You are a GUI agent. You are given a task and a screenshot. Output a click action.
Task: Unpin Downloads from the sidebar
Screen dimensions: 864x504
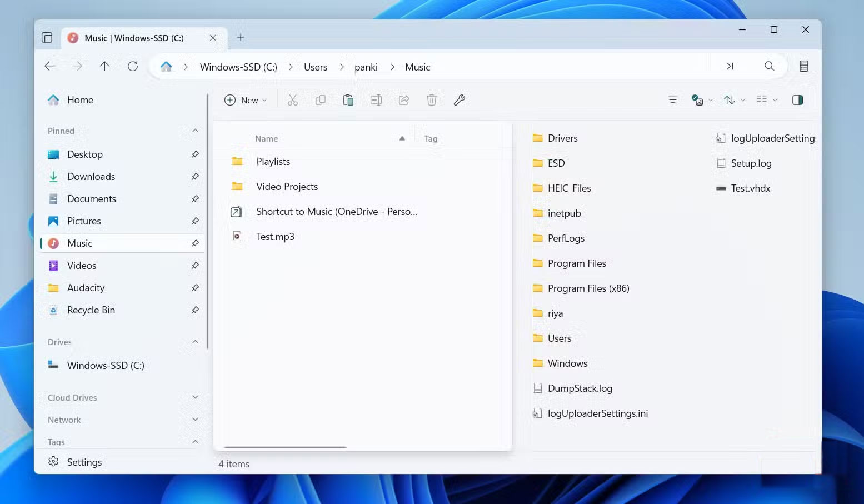click(196, 177)
